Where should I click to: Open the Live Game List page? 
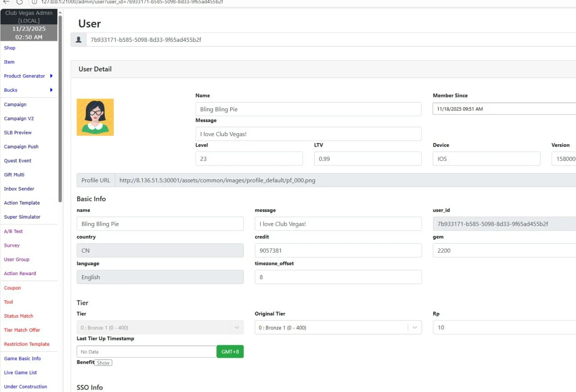pyautogui.click(x=21, y=373)
